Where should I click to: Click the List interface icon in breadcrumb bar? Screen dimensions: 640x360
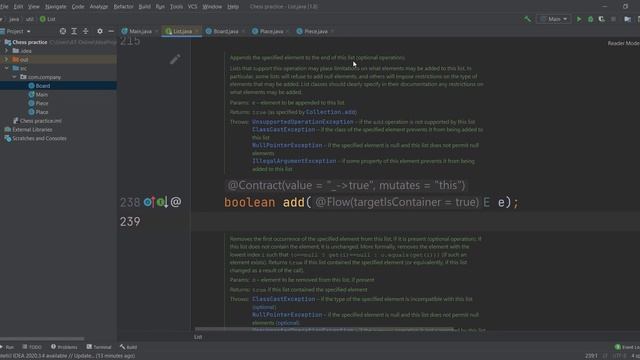[42, 19]
